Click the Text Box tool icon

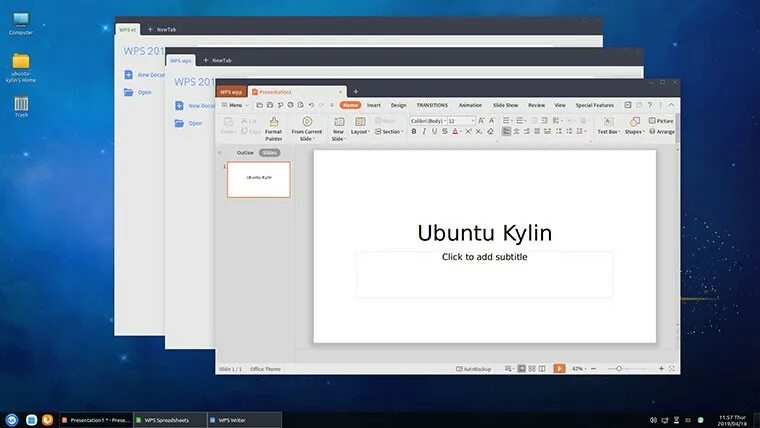pyautogui.click(x=608, y=121)
